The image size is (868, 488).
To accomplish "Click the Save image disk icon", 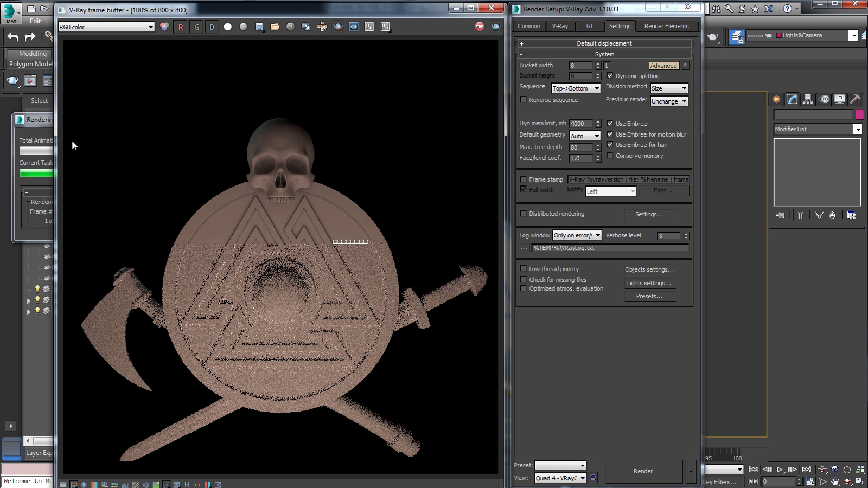I will (259, 27).
